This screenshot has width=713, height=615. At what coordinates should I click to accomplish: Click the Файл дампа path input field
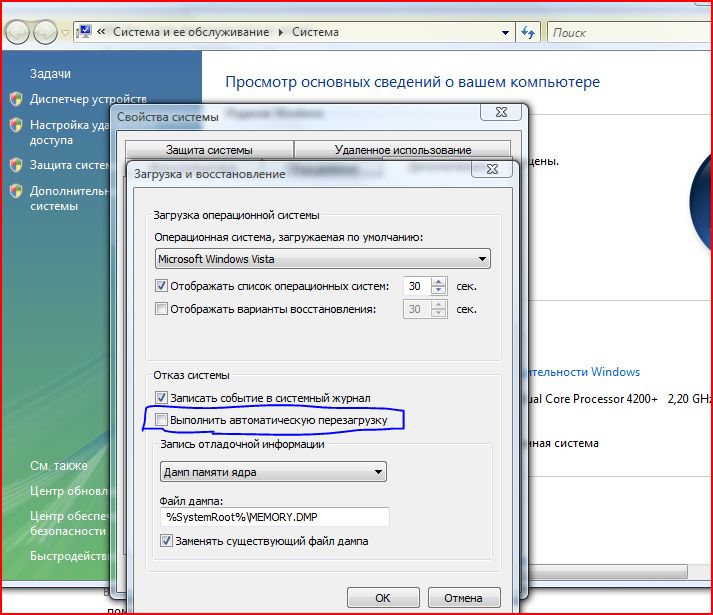pyautogui.click(x=274, y=517)
